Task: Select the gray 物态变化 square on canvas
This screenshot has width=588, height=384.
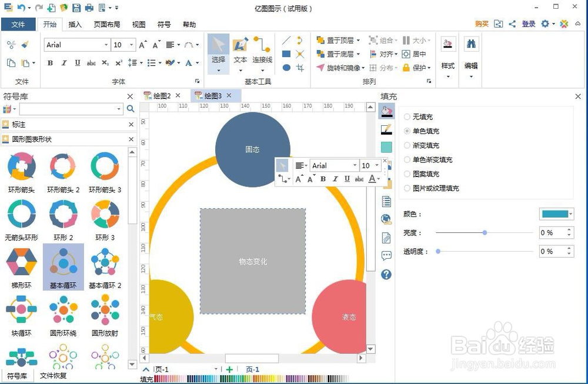Action: [253, 261]
